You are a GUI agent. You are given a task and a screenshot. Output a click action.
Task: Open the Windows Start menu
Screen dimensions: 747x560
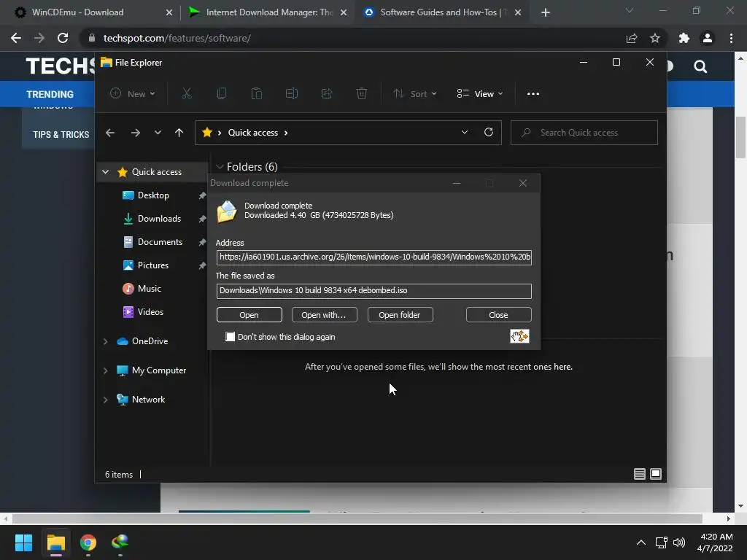[23, 542]
